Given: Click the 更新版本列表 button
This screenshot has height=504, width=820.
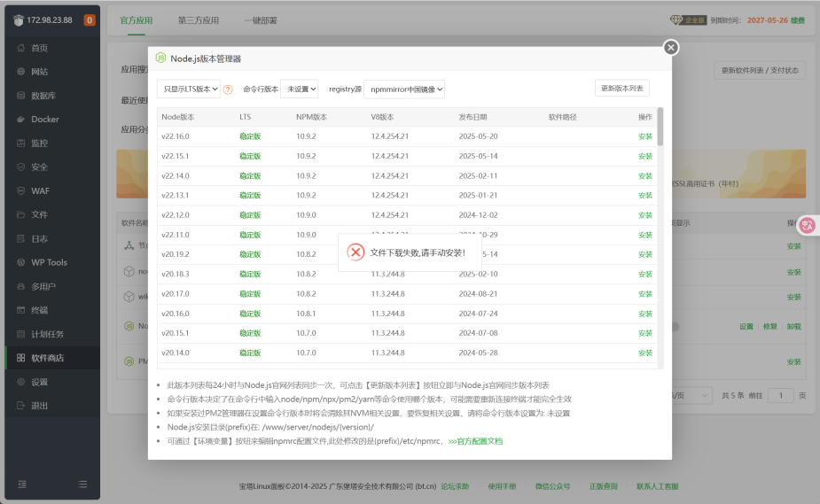Looking at the screenshot, I should [x=621, y=89].
